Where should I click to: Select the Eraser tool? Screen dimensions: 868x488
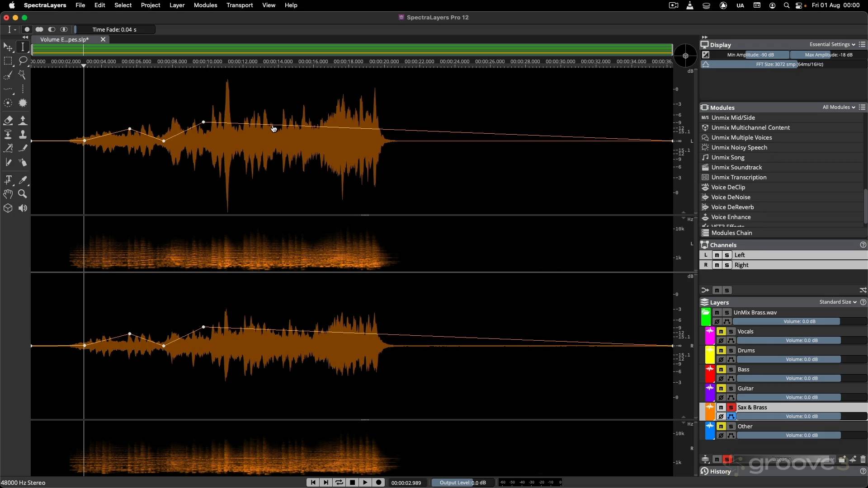8,120
